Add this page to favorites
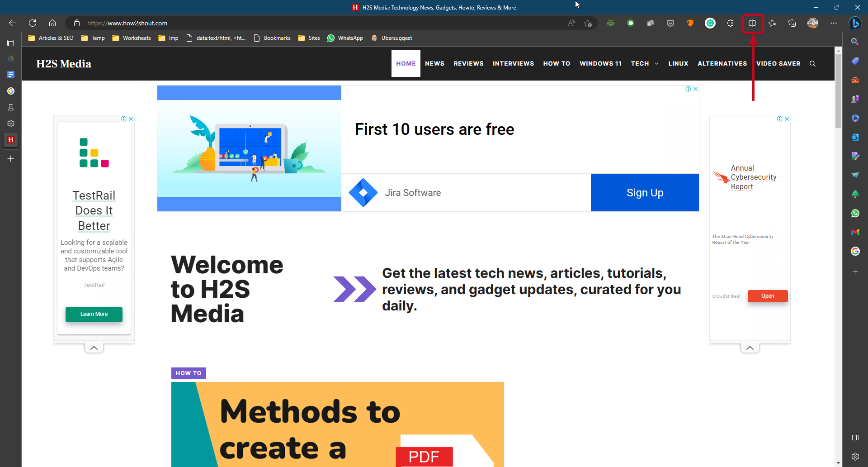The width and height of the screenshot is (868, 467). point(588,23)
